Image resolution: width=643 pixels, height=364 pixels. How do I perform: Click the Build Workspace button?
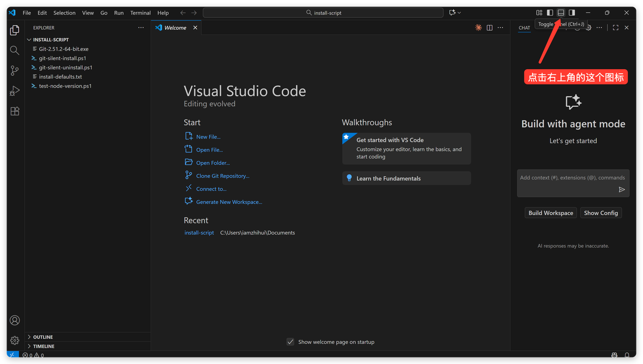551,213
